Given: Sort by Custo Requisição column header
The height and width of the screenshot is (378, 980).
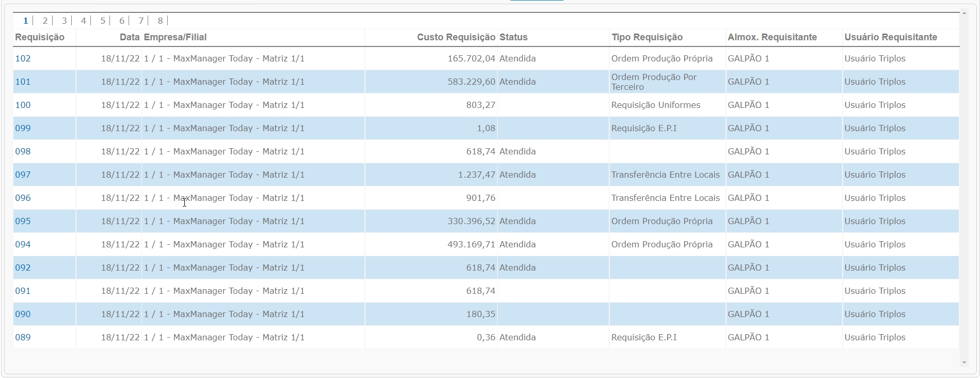Looking at the screenshot, I should (x=456, y=37).
